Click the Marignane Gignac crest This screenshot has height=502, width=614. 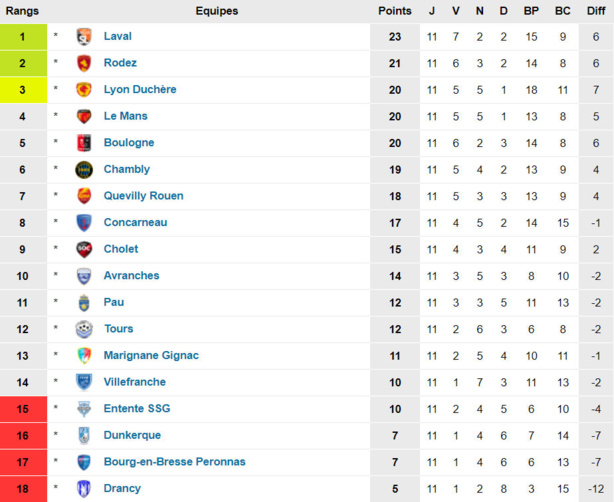pos(84,355)
